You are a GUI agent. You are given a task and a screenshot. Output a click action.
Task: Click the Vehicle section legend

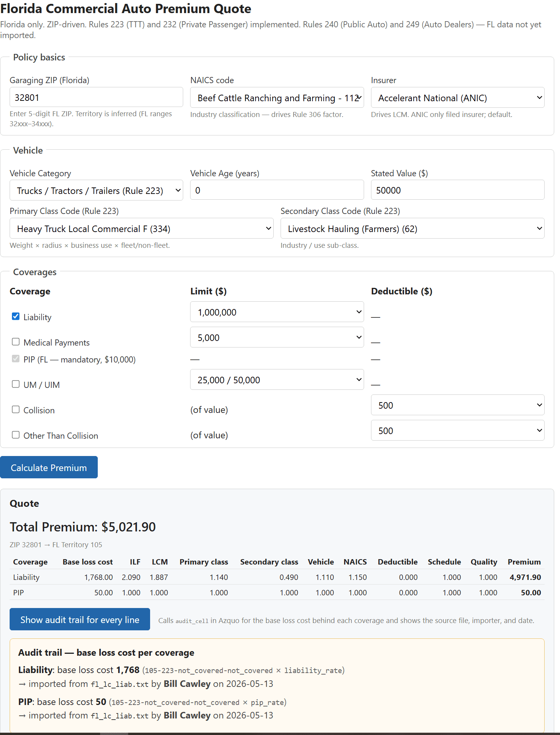click(28, 150)
